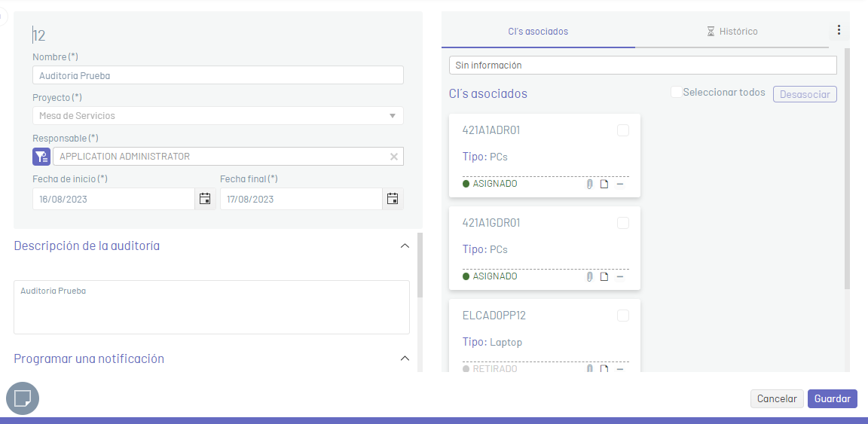Collapse the Descripción de la auditoría section
Viewport: 868px width, 424px height.
[x=405, y=246]
